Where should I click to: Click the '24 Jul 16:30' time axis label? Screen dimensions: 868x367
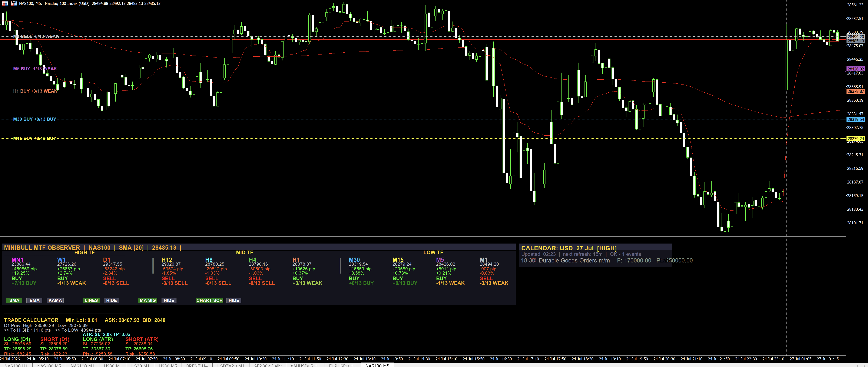tap(501, 359)
